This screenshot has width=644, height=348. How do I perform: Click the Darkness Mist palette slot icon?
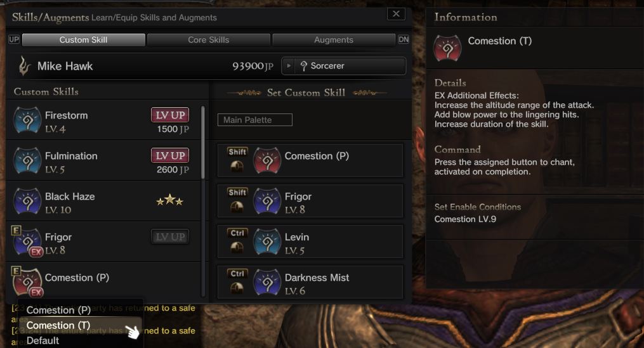click(267, 282)
